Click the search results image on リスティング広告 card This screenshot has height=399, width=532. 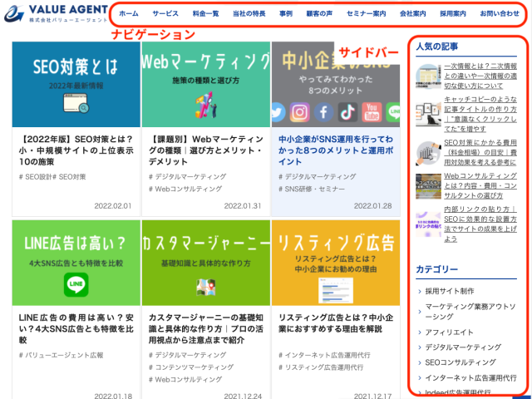tap(336, 290)
